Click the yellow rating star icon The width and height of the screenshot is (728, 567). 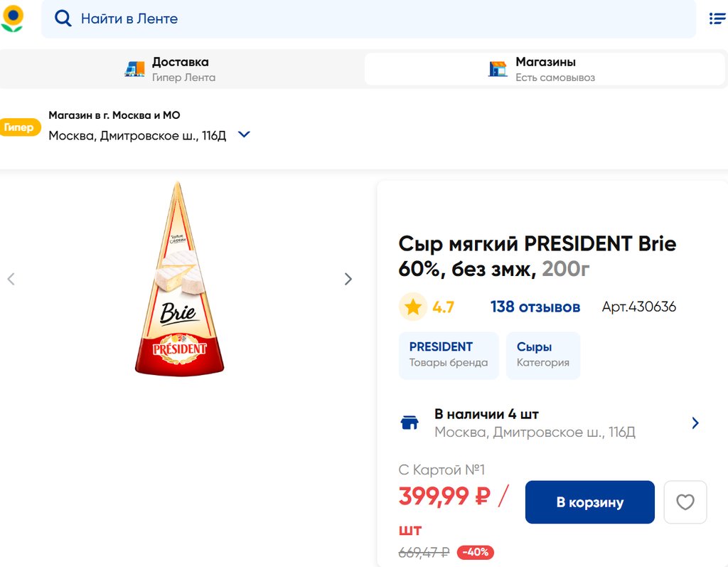tap(413, 307)
